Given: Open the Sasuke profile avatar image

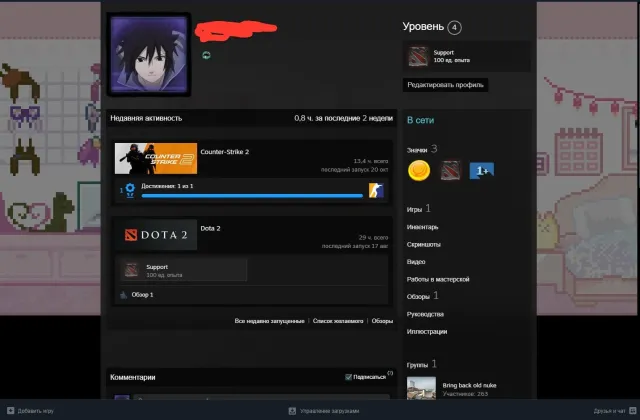Looking at the screenshot, I should coord(149,55).
